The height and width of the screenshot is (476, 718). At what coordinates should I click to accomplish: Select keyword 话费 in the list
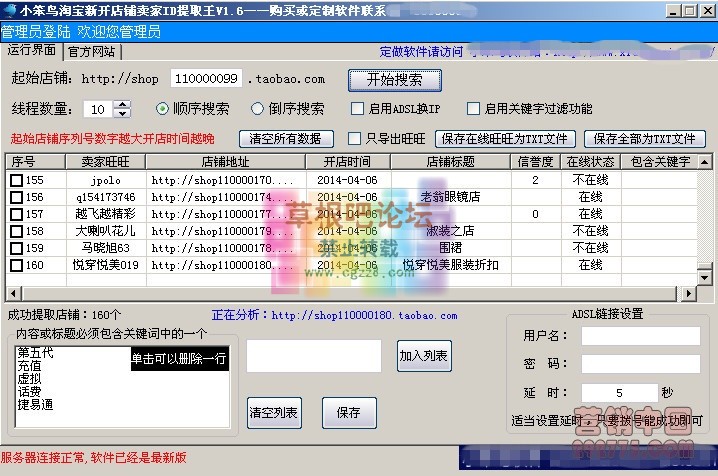click(29, 391)
